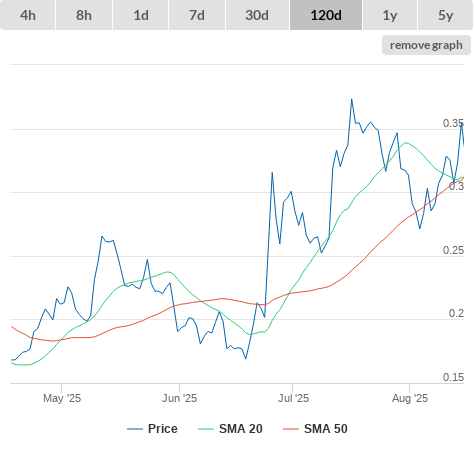Switch to the 5y time range

click(x=445, y=15)
